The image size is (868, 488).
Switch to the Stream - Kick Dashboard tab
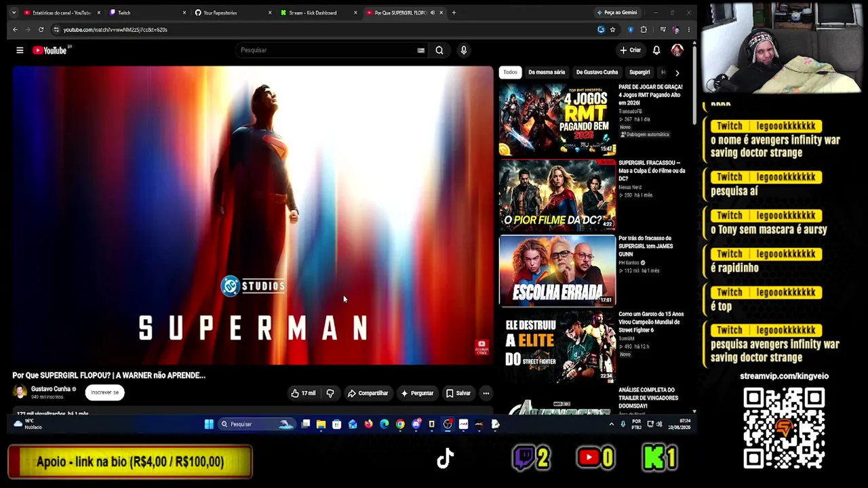coord(316,13)
